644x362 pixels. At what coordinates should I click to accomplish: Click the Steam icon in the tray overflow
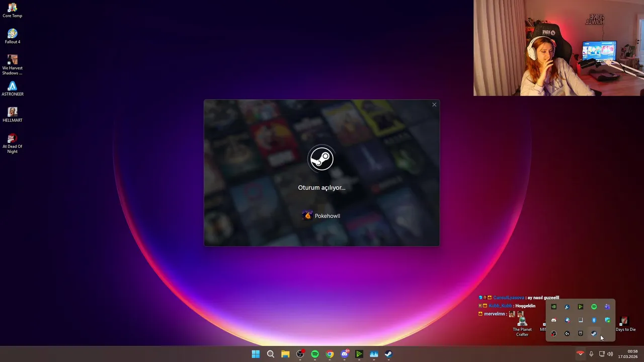point(594,333)
